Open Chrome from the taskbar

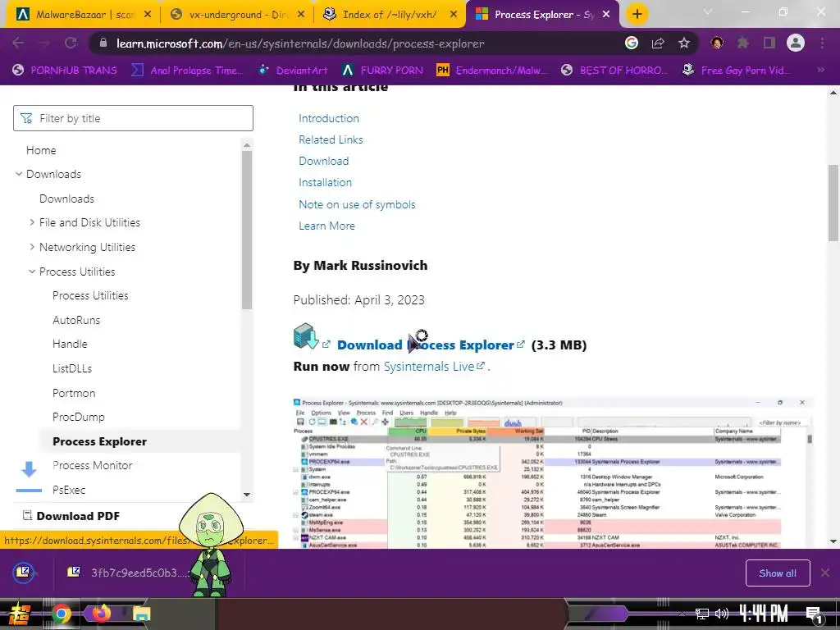point(62,614)
